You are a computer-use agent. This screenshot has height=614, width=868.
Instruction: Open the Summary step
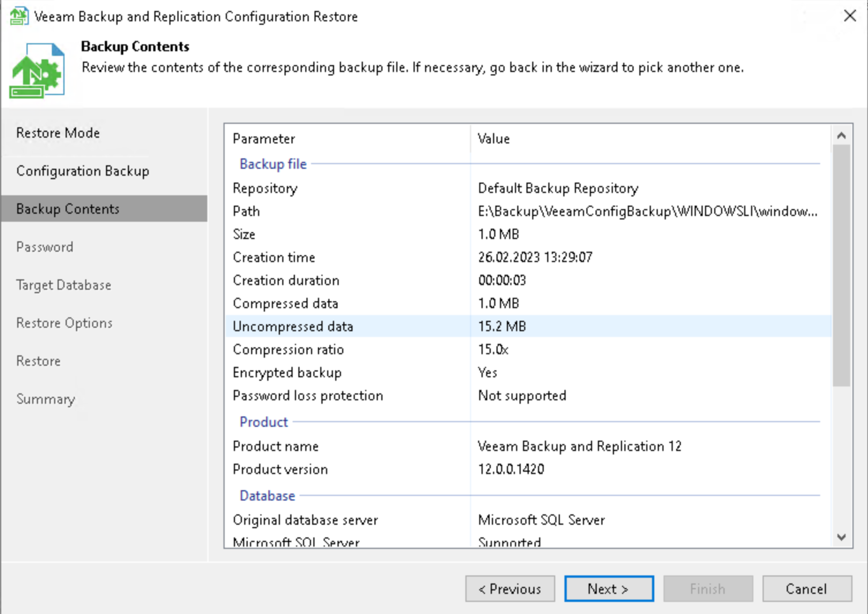[x=46, y=399]
